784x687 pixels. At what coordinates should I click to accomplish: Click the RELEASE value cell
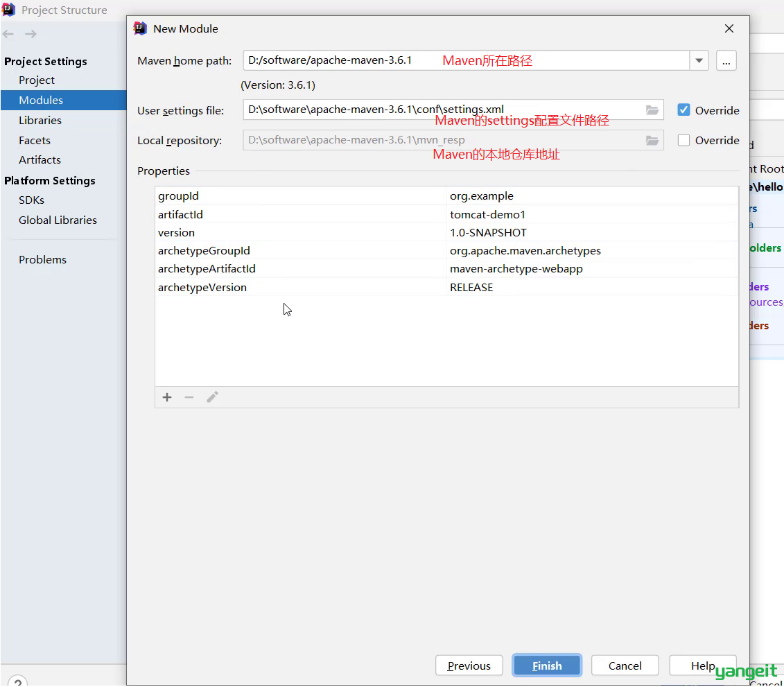click(x=592, y=287)
